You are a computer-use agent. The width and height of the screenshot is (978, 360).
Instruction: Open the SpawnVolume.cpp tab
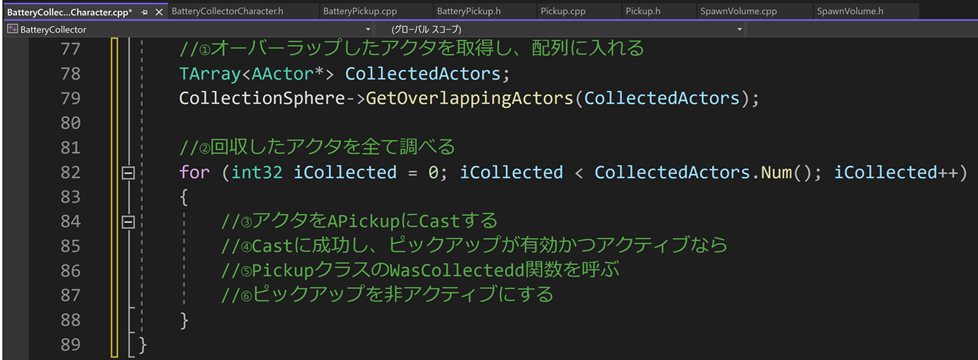point(732,11)
